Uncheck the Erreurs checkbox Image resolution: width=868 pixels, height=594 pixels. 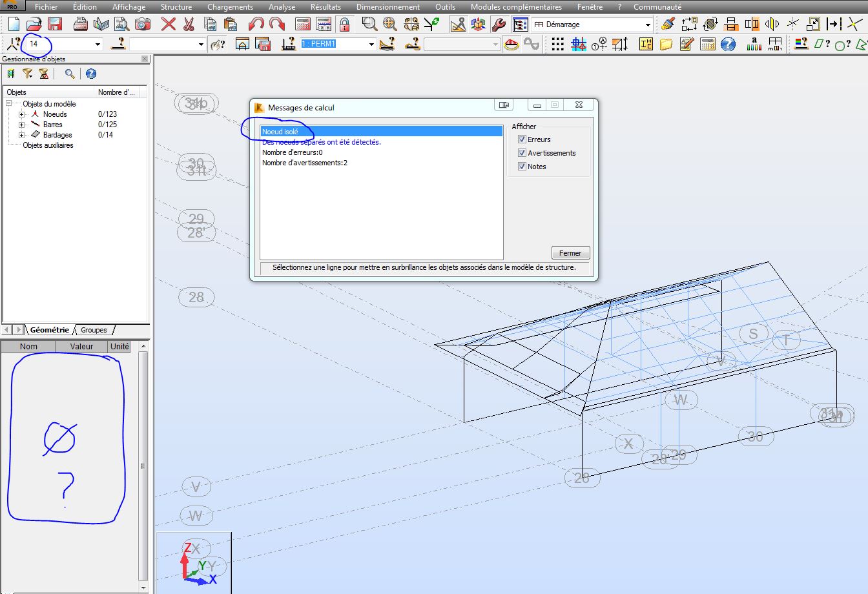522,139
